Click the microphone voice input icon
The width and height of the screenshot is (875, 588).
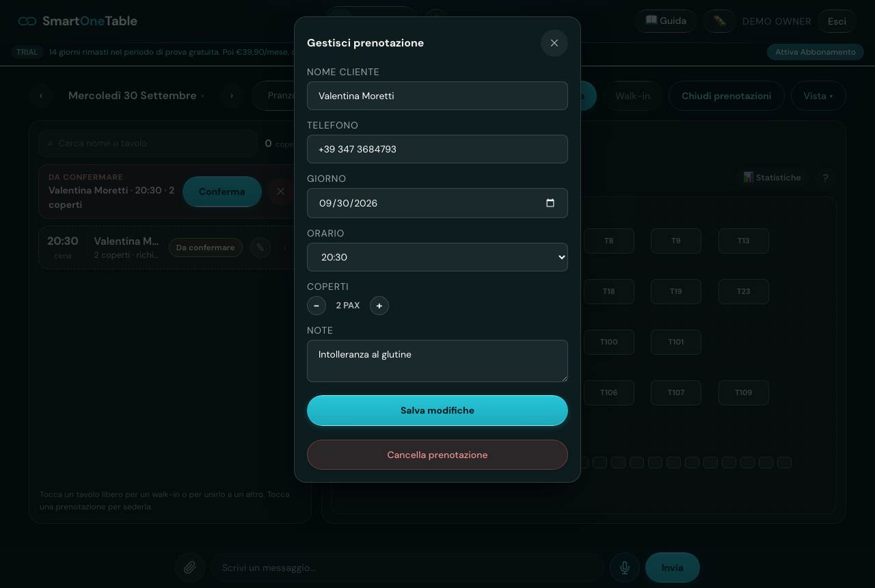pos(625,567)
